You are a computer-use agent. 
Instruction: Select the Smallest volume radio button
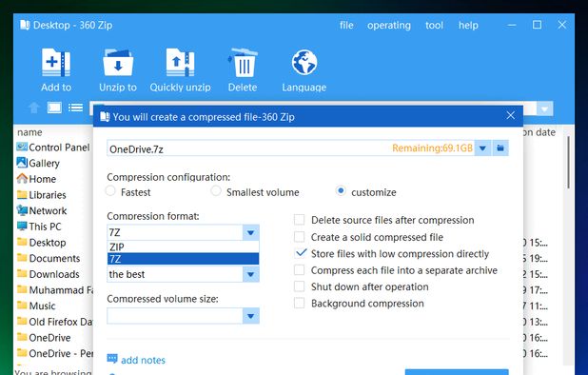click(216, 191)
